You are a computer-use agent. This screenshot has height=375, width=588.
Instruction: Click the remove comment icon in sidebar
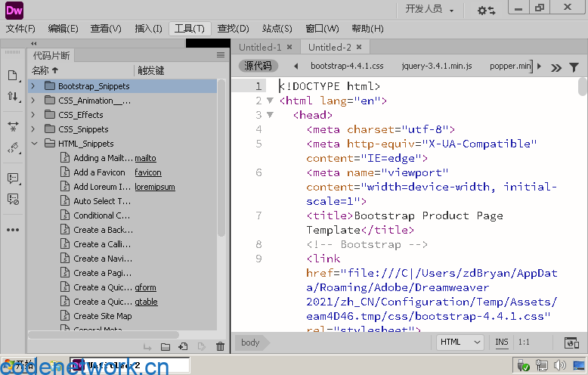tap(13, 199)
